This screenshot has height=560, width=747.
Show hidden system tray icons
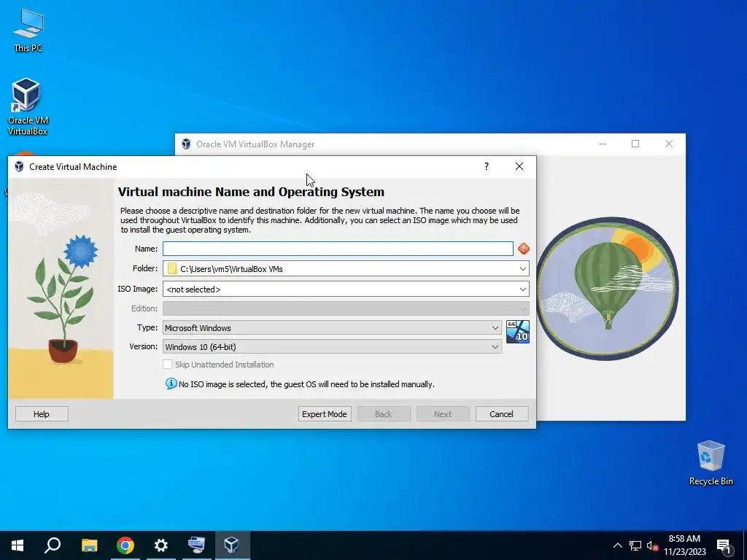click(x=617, y=545)
